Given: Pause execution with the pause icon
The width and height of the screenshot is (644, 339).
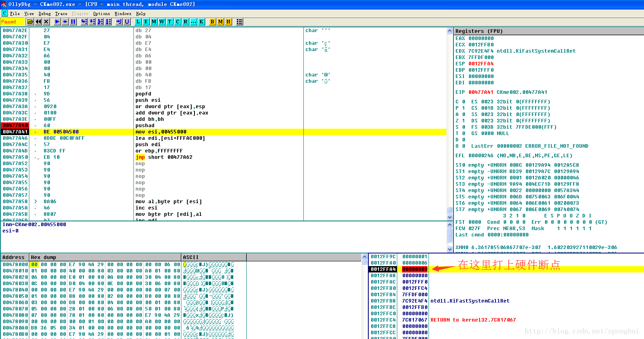Looking at the screenshot, I should tap(73, 22).
